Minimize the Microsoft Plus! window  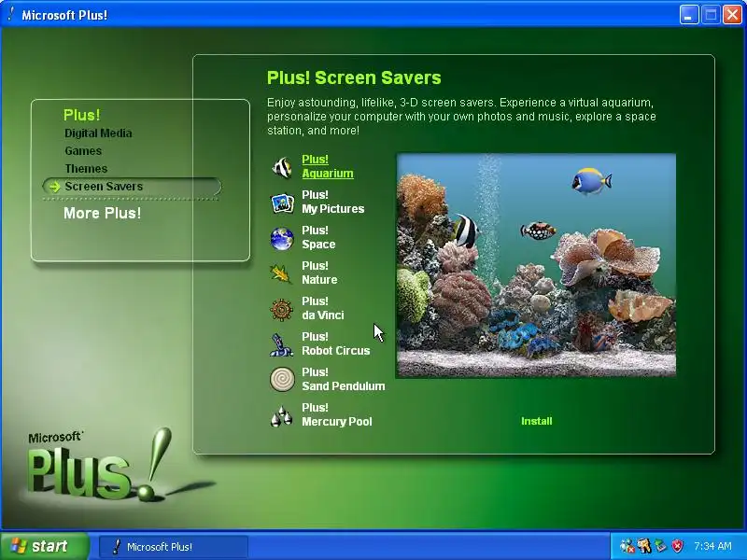pyautogui.click(x=688, y=15)
